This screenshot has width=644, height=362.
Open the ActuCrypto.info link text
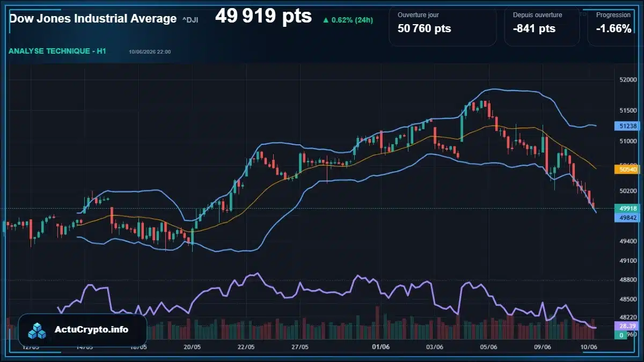tap(92, 330)
